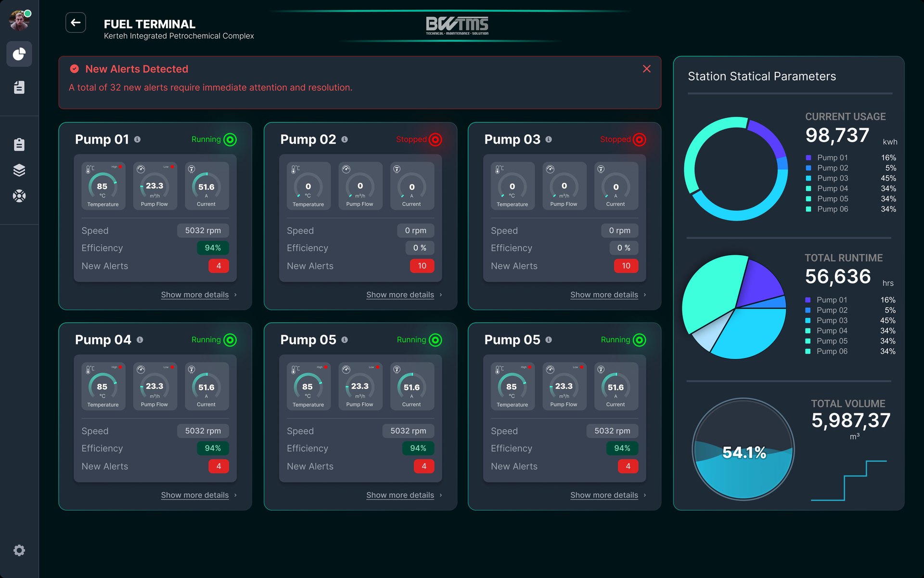The image size is (924, 578).
Task: Click Pump 02 Efficiency 0 % badge
Action: (x=420, y=248)
